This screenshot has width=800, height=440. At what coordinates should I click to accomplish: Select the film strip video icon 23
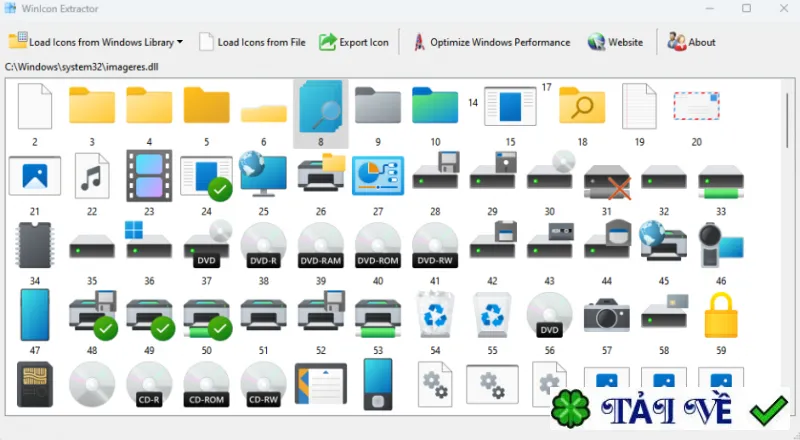point(149,176)
